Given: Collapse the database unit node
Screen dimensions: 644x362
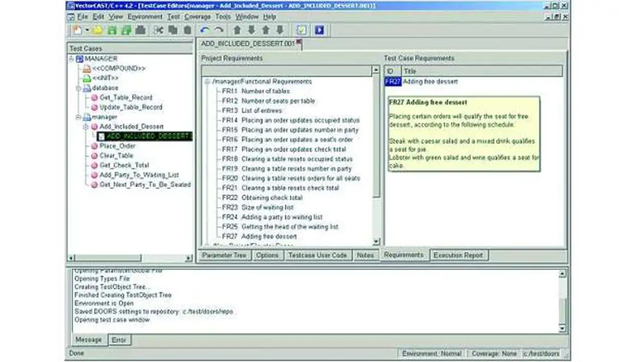Looking at the screenshot, I should [78, 88].
